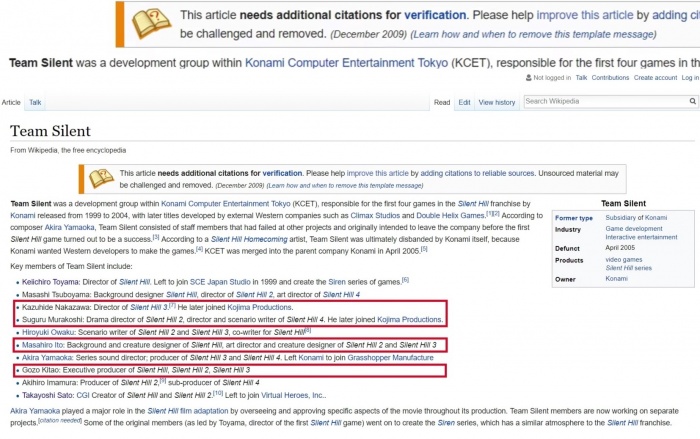Image resolution: width=700 pixels, height=439 pixels.
Task: Open the Hiroyuki Owaku link
Action: pos(49,332)
